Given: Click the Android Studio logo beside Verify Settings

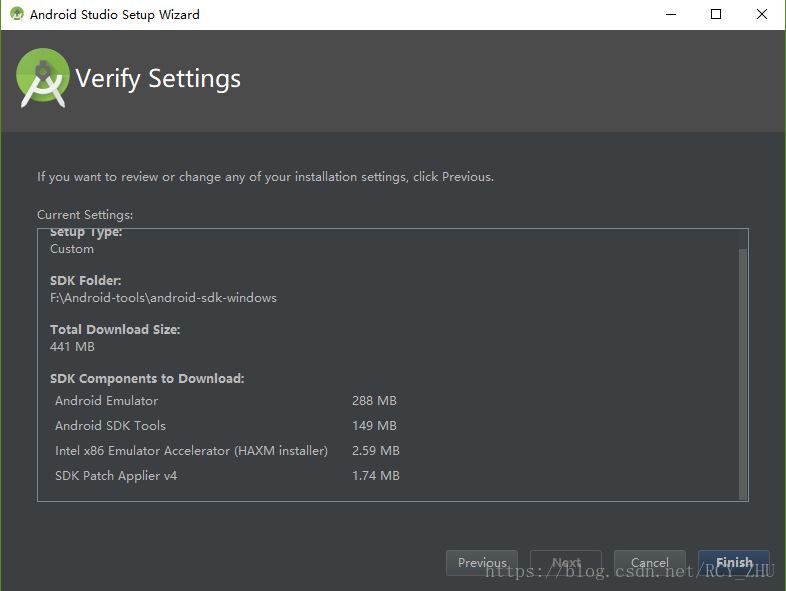Looking at the screenshot, I should 43,78.
